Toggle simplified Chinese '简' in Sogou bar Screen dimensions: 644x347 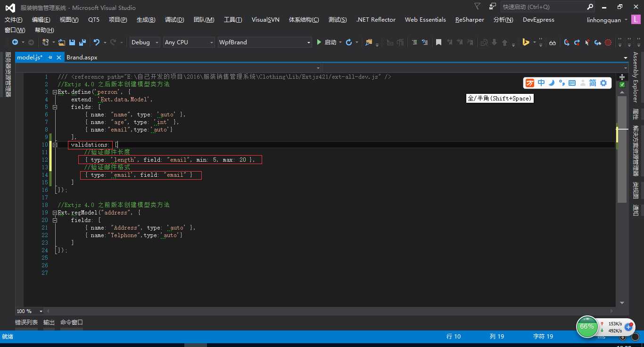point(593,83)
